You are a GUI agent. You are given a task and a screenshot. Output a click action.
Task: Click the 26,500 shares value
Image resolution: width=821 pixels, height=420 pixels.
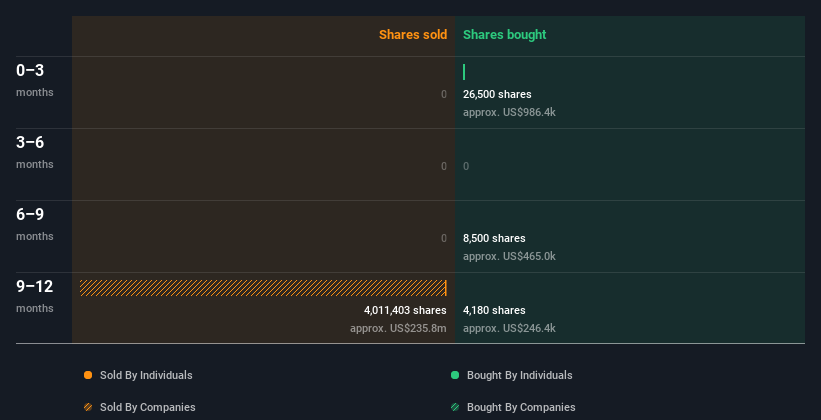tap(497, 94)
